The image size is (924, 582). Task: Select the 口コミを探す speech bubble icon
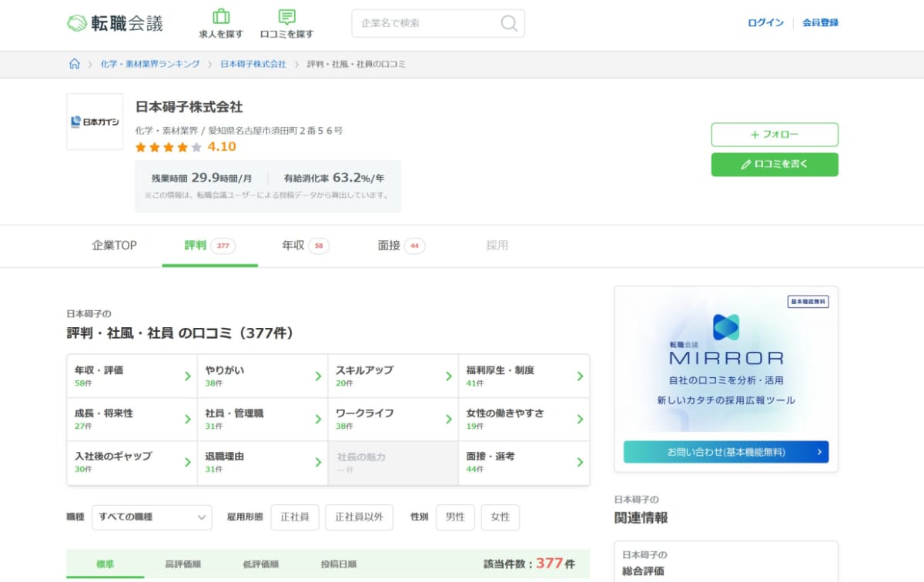(x=286, y=15)
